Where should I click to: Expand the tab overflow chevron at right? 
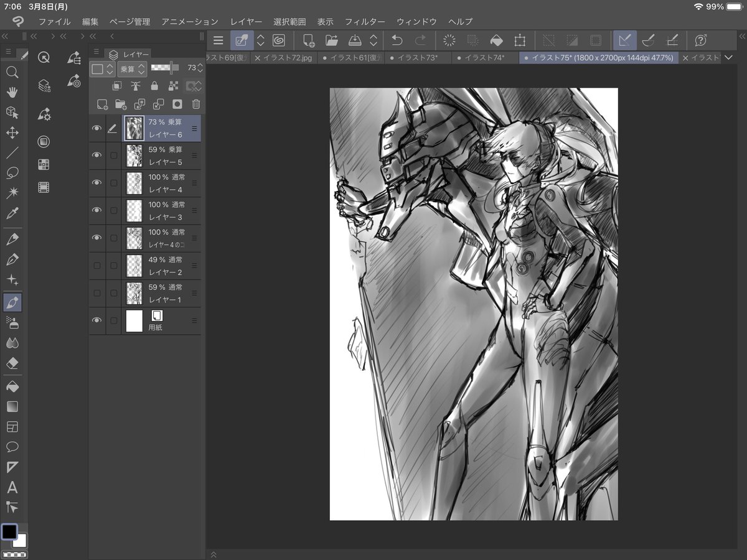729,58
